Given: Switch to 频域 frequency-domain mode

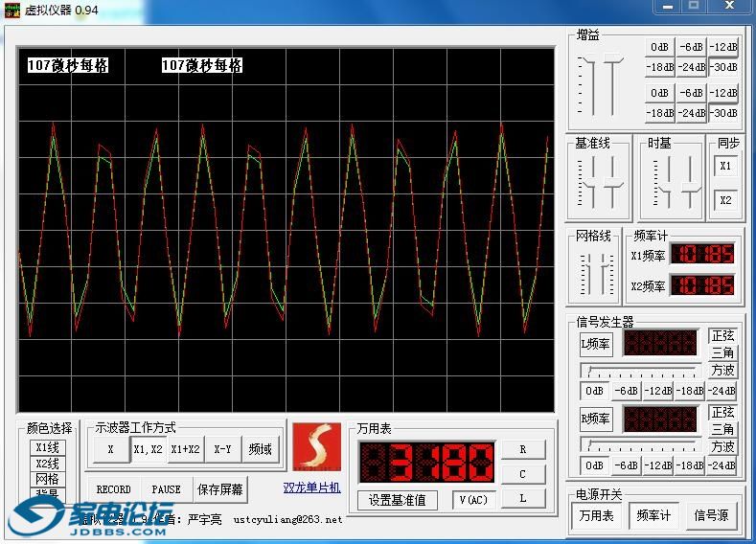Looking at the screenshot, I should pyautogui.click(x=261, y=449).
